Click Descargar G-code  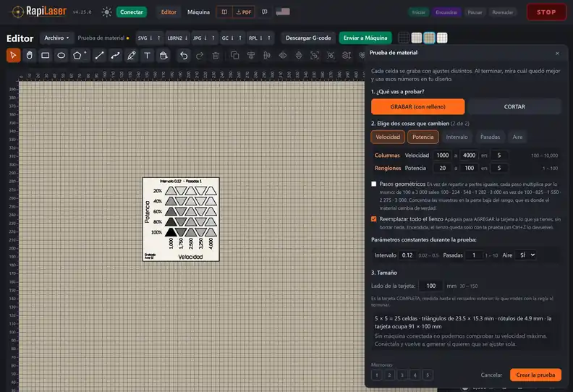point(308,38)
